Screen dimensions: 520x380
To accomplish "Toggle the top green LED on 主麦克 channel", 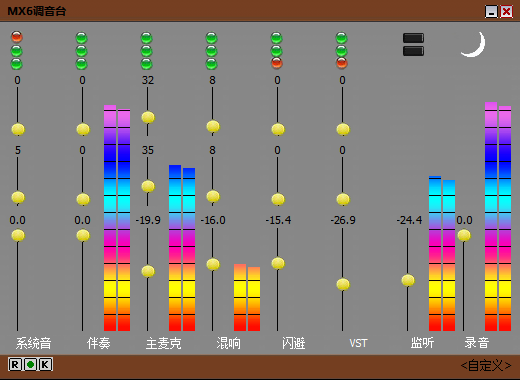I will tap(147, 38).
